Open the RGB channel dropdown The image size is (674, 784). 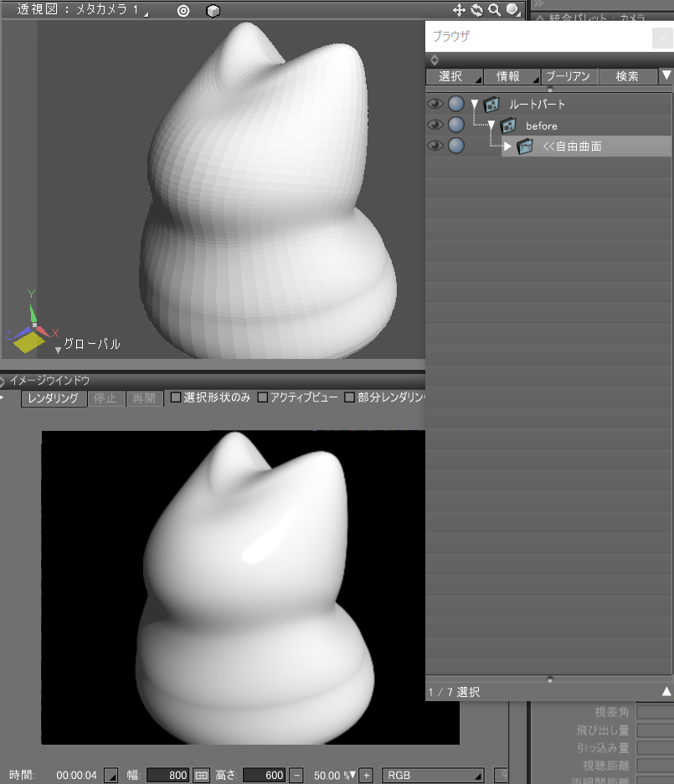tap(433, 775)
